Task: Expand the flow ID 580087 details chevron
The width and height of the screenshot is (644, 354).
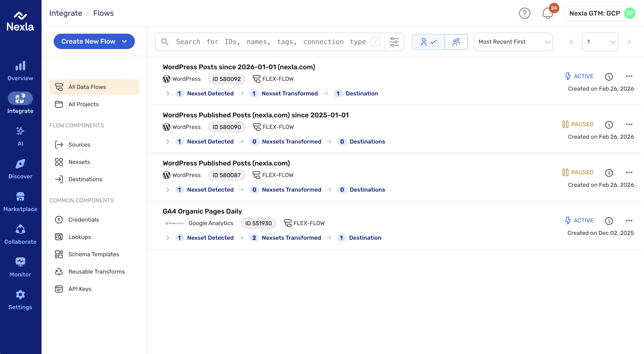Action: (168, 190)
